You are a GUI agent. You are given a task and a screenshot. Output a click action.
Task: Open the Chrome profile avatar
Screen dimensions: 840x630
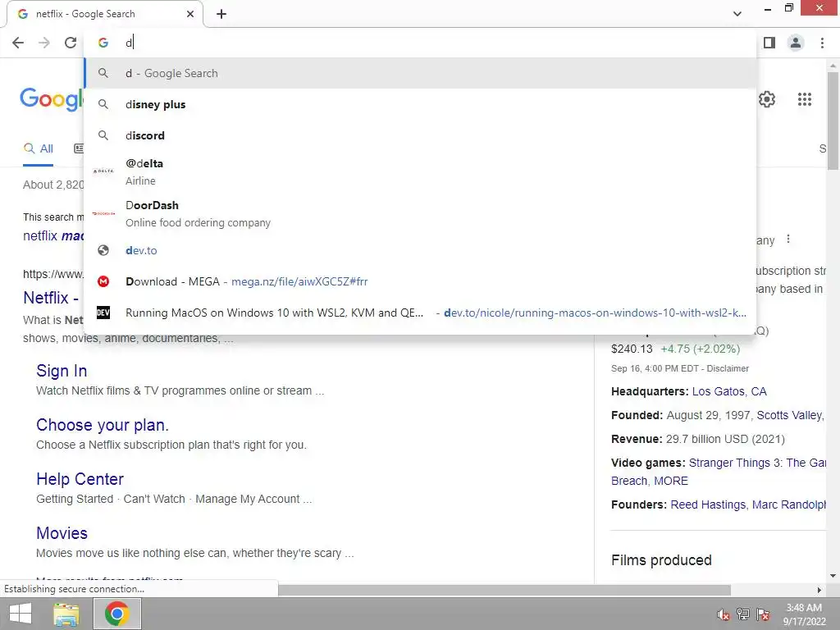coord(796,43)
